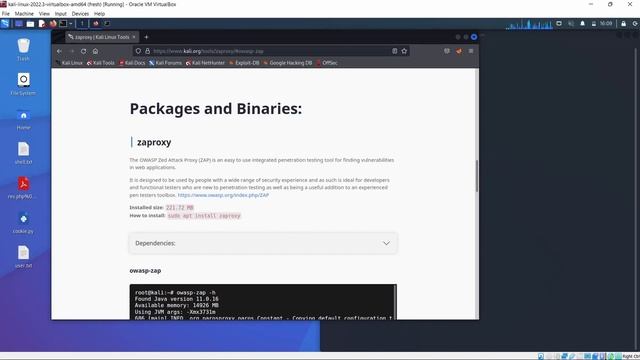
Task: Open the VirtualBox File menu
Action: [6, 13]
